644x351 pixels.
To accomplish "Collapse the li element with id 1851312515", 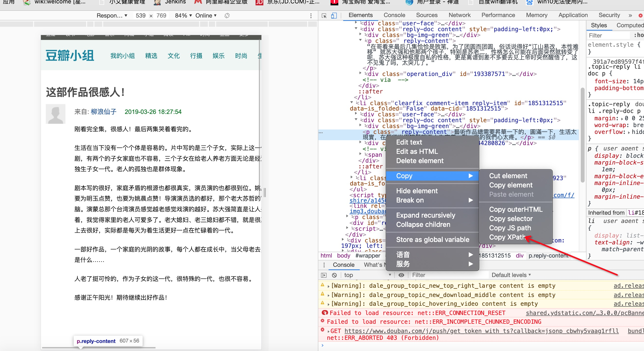I will (351, 102).
